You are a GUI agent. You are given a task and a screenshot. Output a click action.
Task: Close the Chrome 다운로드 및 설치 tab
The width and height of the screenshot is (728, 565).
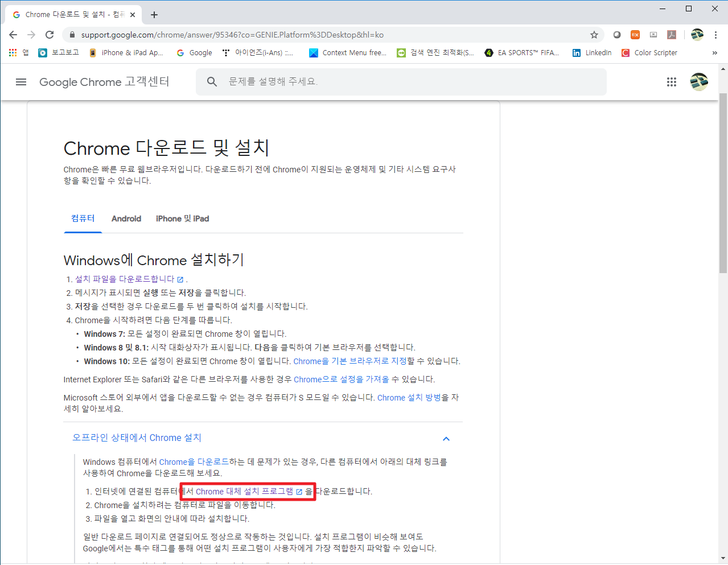[x=133, y=15]
